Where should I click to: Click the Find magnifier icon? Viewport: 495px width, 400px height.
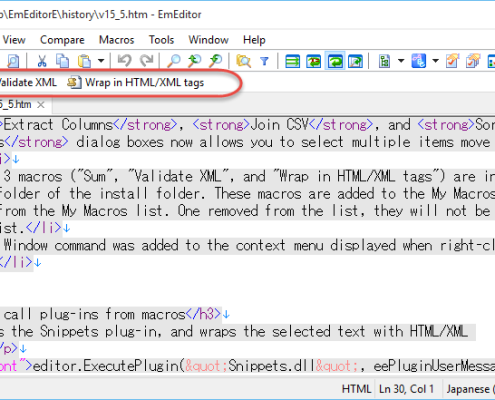pyautogui.click(x=173, y=61)
